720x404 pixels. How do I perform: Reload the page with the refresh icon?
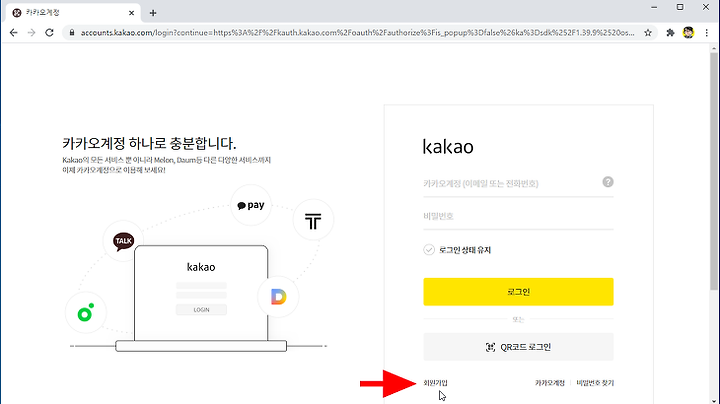point(49,33)
